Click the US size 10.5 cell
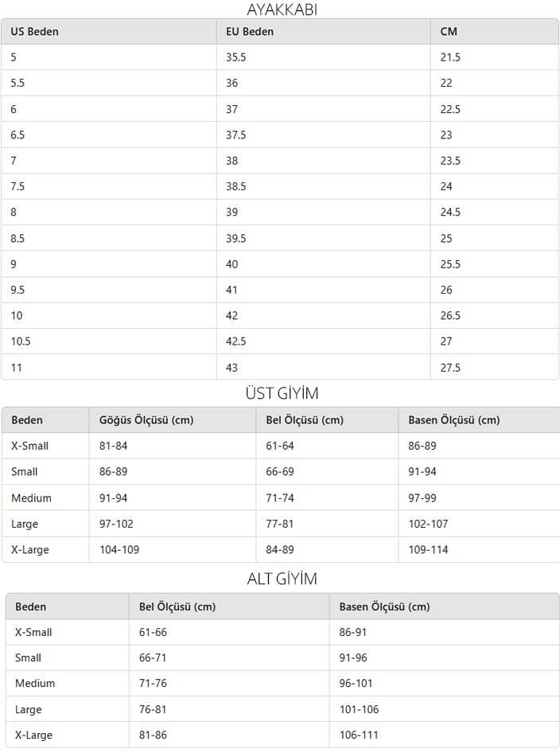The height and width of the screenshot is (753, 560). click(109, 341)
